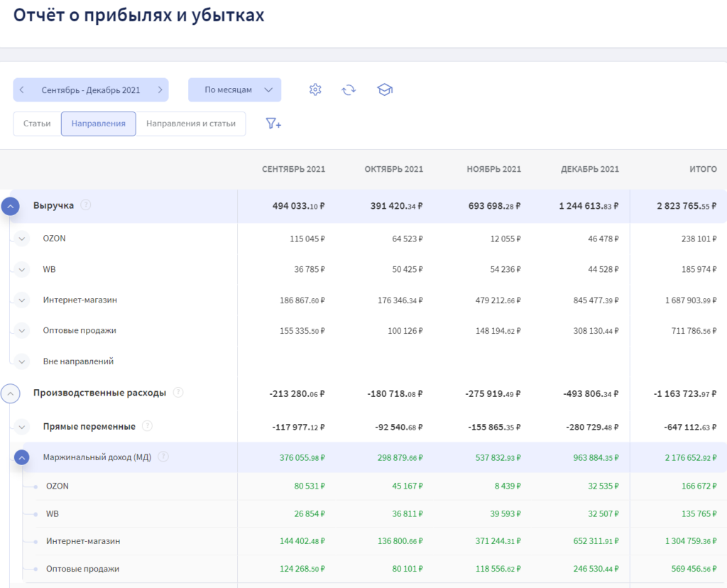The image size is (727, 588).
Task: Click help icon next to Прямые переменные
Action: [147, 426]
